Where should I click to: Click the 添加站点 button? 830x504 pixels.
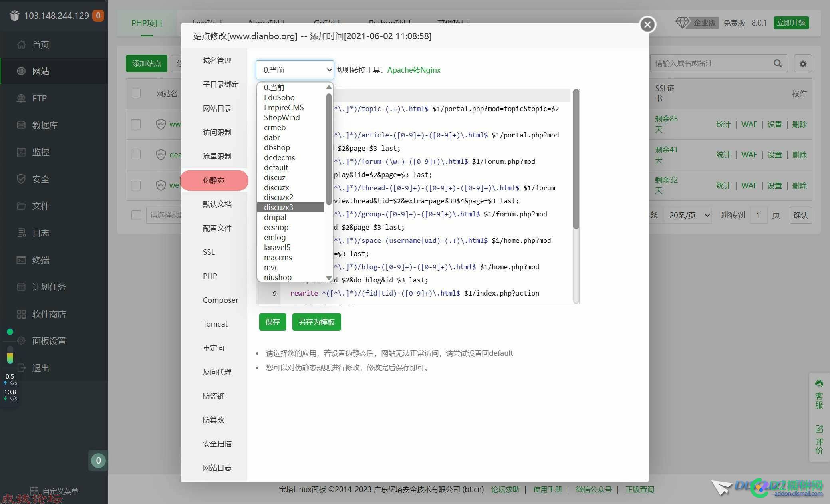tap(146, 63)
